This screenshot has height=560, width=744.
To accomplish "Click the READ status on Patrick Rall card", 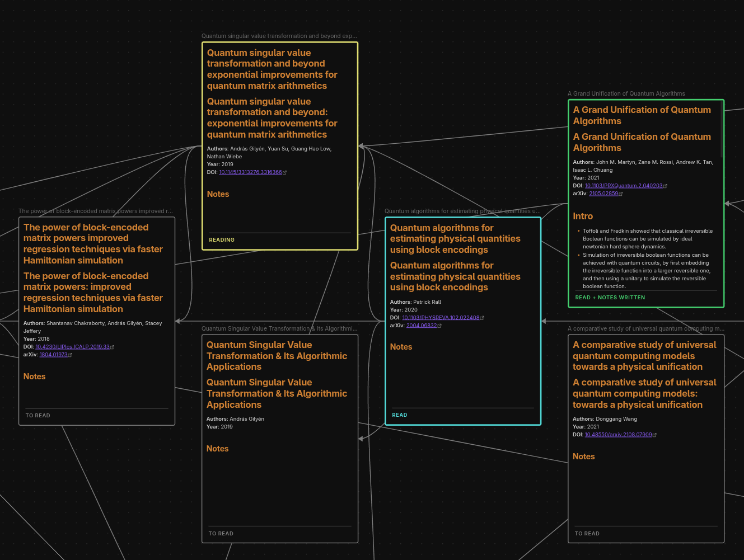I will point(400,415).
